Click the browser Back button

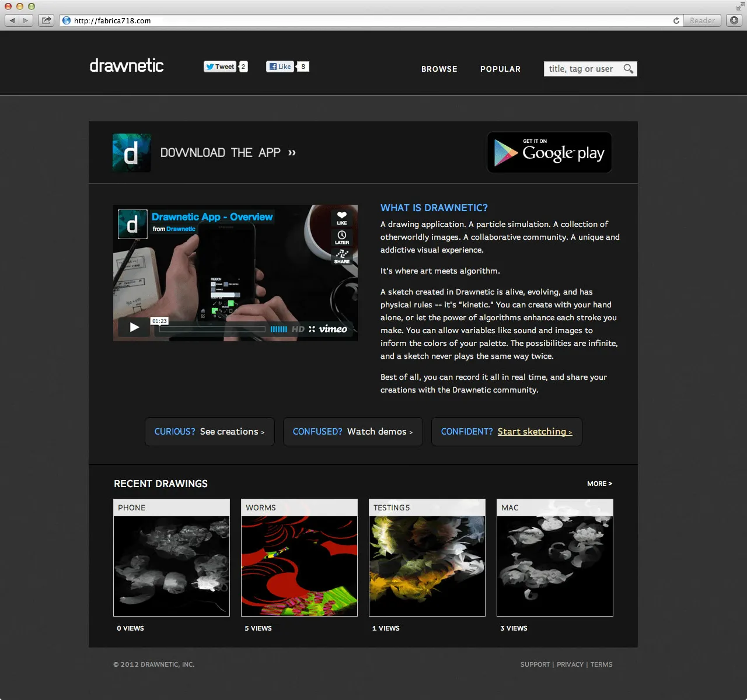[12, 20]
